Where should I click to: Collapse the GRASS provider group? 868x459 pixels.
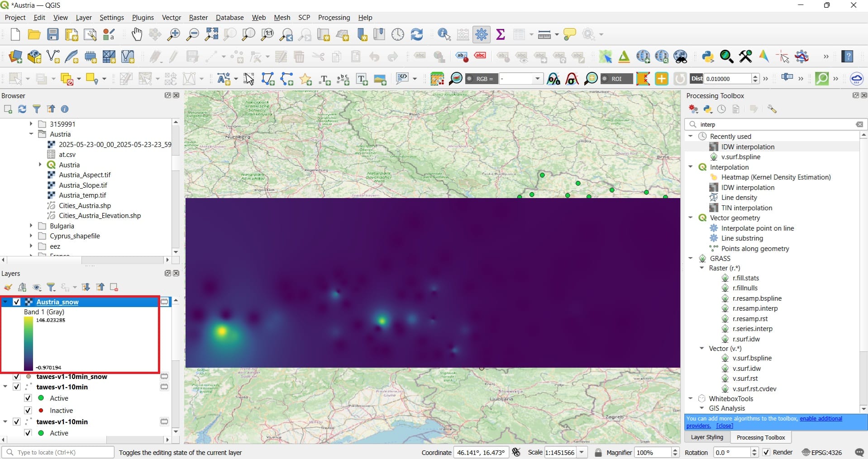tap(691, 258)
